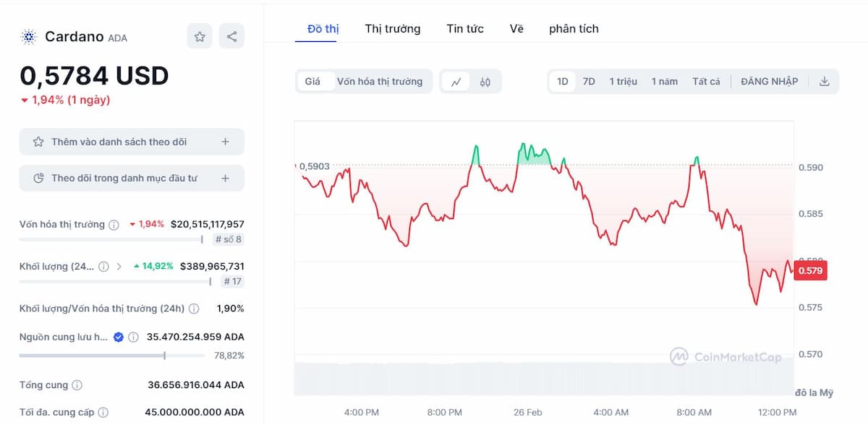868x425 pixels.
Task: Switch to the Thị trường tab
Action: [x=392, y=29]
